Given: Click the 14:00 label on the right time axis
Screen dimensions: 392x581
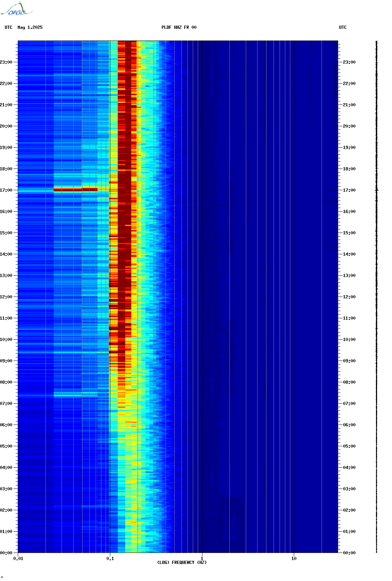Looking at the screenshot, I should tap(349, 254).
